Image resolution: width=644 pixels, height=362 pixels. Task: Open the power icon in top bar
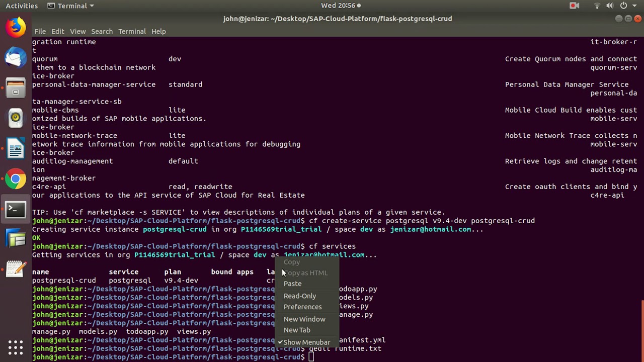pos(623,6)
